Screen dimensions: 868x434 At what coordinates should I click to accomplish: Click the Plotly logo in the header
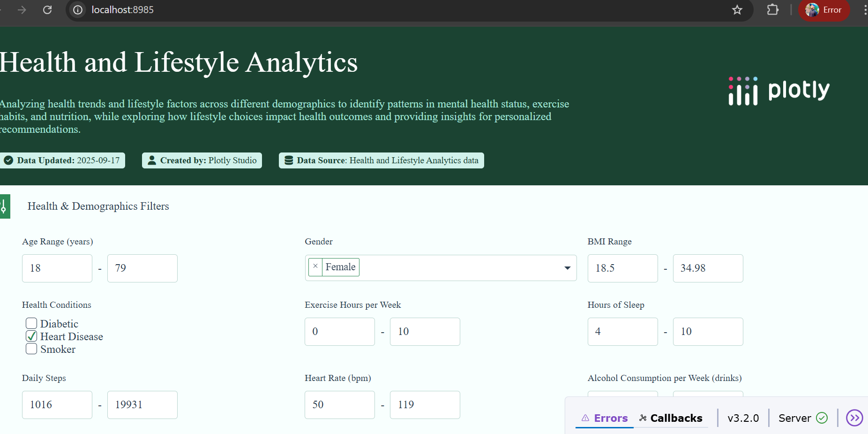779,91
